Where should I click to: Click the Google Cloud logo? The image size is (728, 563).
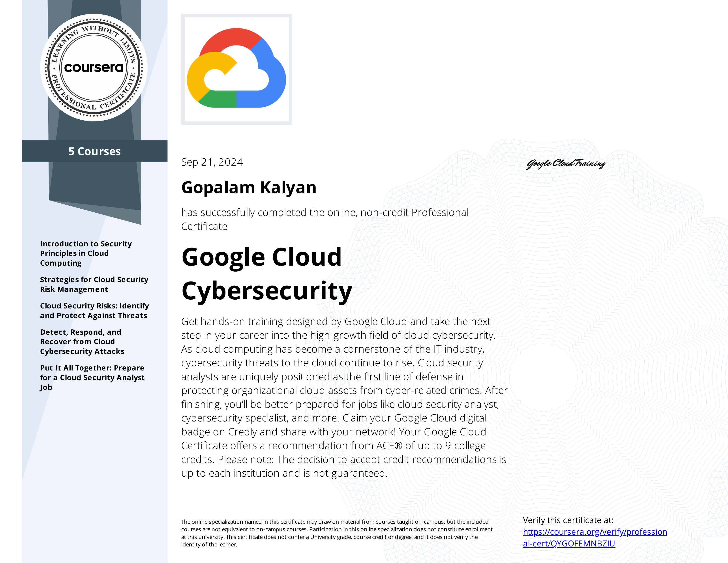(237, 69)
